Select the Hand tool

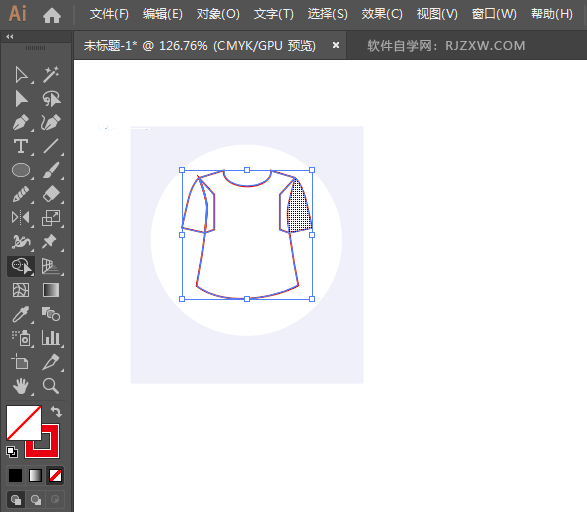coord(21,386)
